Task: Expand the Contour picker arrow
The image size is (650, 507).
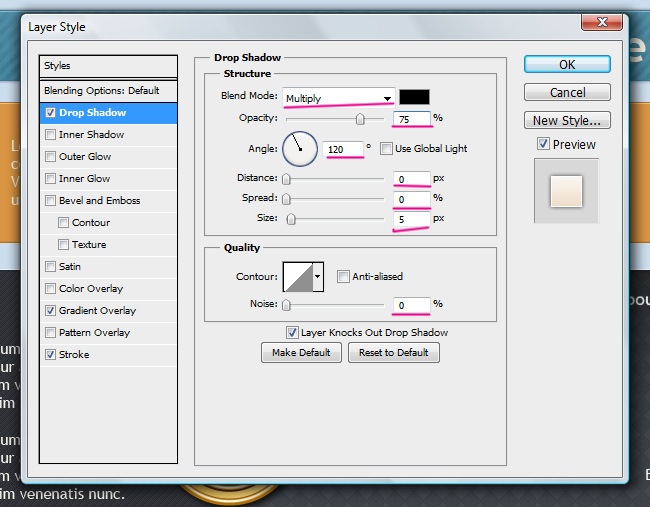Action: pos(319,276)
